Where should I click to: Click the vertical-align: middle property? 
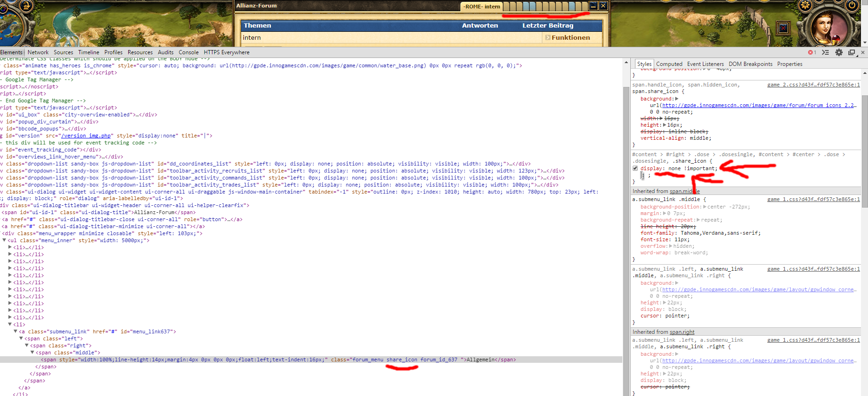[x=676, y=138]
